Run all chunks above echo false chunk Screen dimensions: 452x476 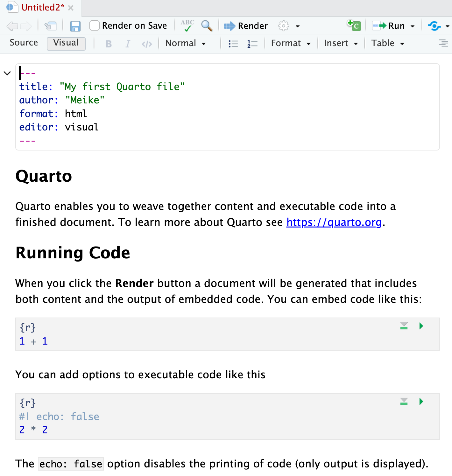click(x=404, y=402)
